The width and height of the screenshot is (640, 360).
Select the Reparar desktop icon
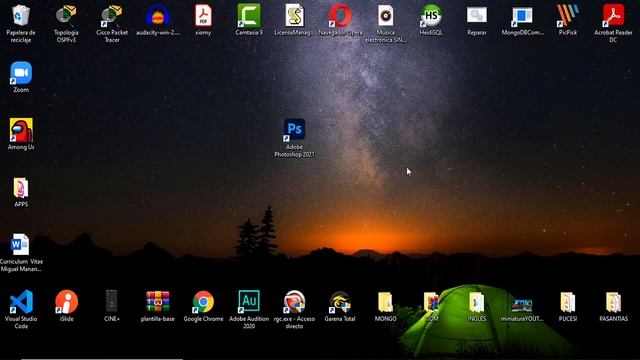[477, 16]
